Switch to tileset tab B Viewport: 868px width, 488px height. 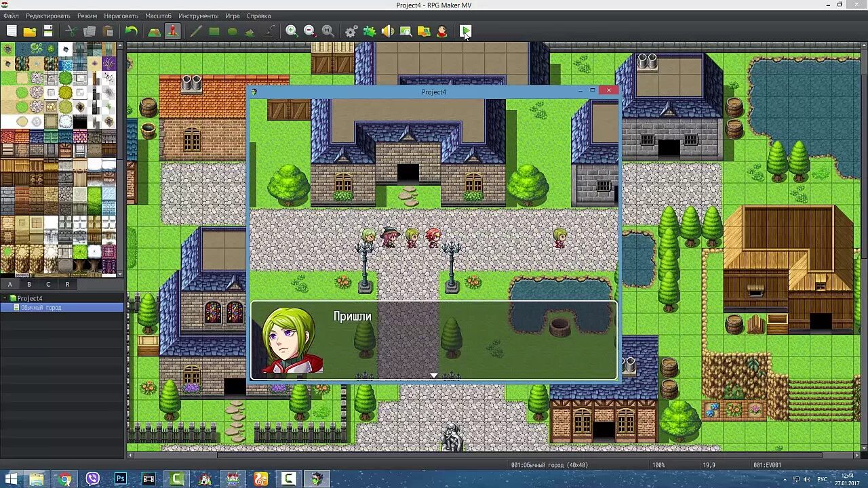[x=29, y=285]
